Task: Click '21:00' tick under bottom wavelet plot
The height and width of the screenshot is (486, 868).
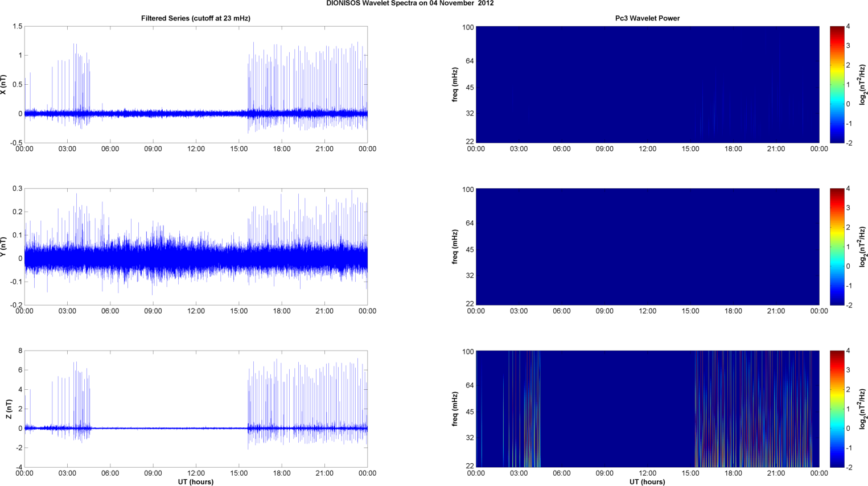Action: [776, 473]
